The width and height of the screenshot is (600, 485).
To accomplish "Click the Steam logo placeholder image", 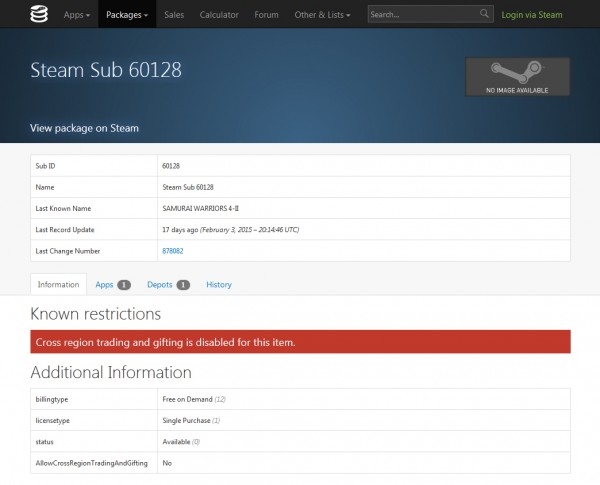I will [x=516, y=76].
